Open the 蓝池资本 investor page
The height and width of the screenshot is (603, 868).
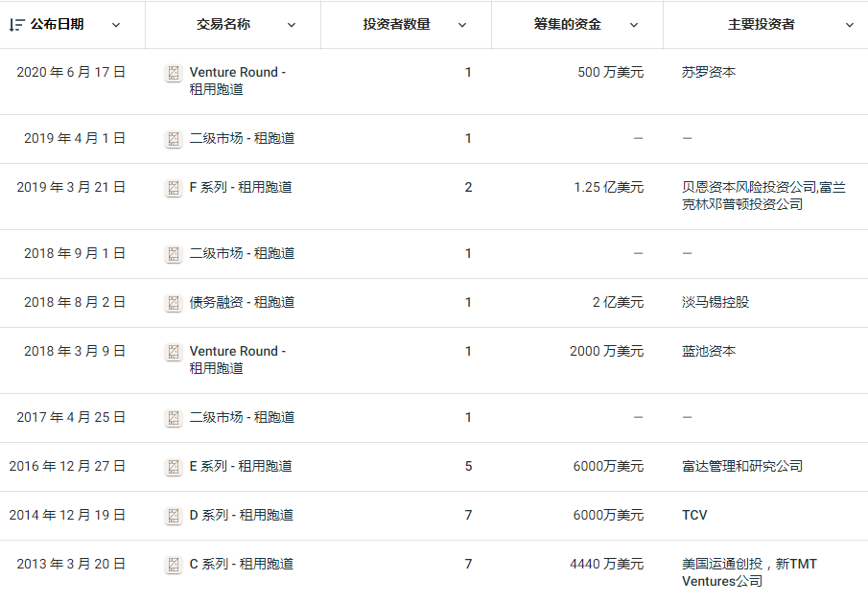(709, 351)
